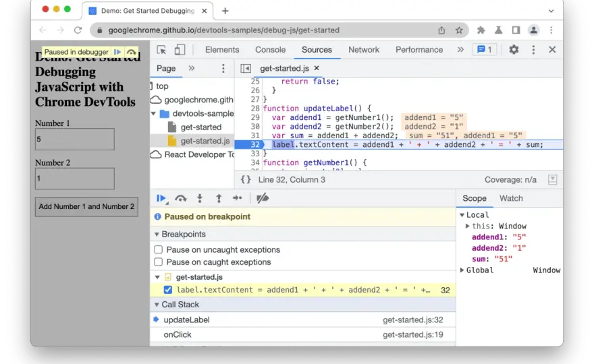Collapse the Local scope
This screenshot has height=364, width=594.
pyautogui.click(x=462, y=215)
